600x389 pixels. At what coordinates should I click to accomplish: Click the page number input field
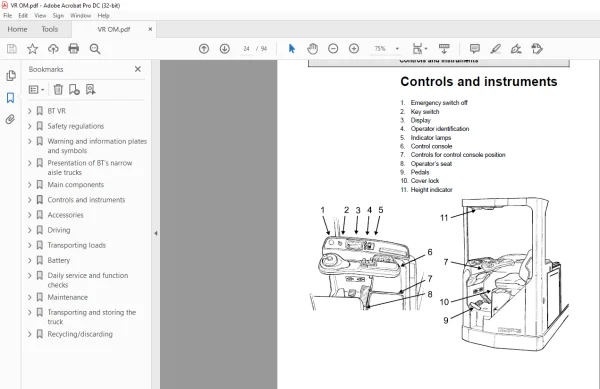pos(246,49)
